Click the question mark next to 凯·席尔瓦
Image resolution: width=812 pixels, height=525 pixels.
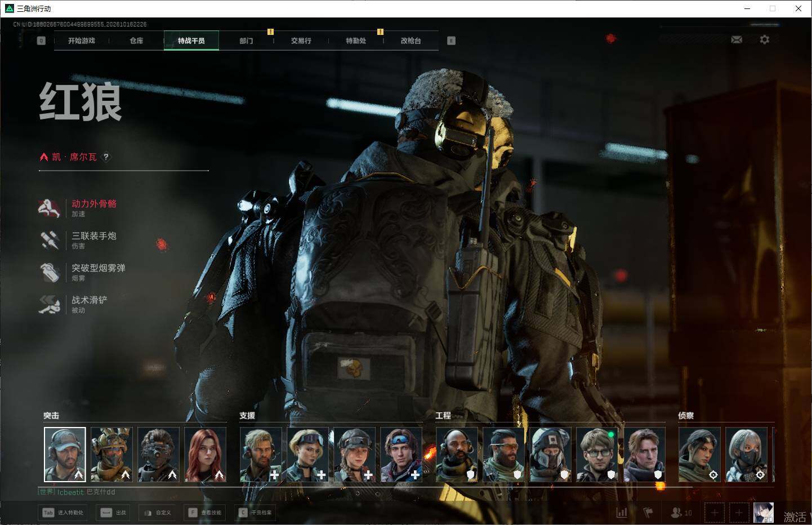[106, 157]
